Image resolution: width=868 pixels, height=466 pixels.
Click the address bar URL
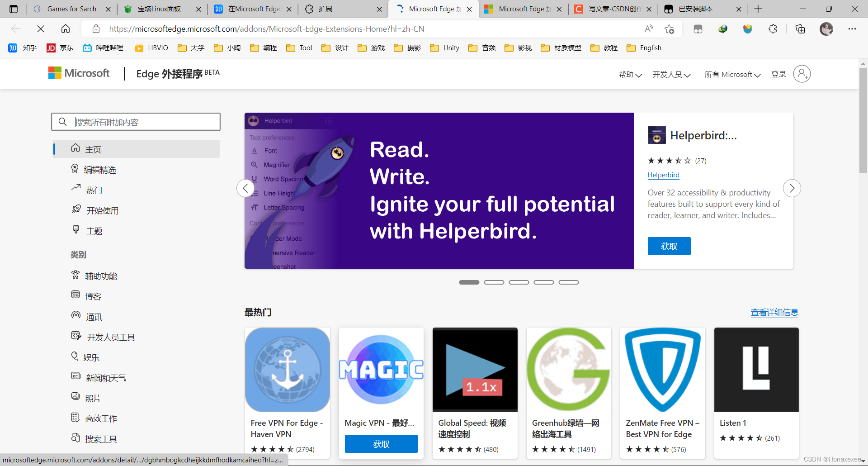click(267, 29)
